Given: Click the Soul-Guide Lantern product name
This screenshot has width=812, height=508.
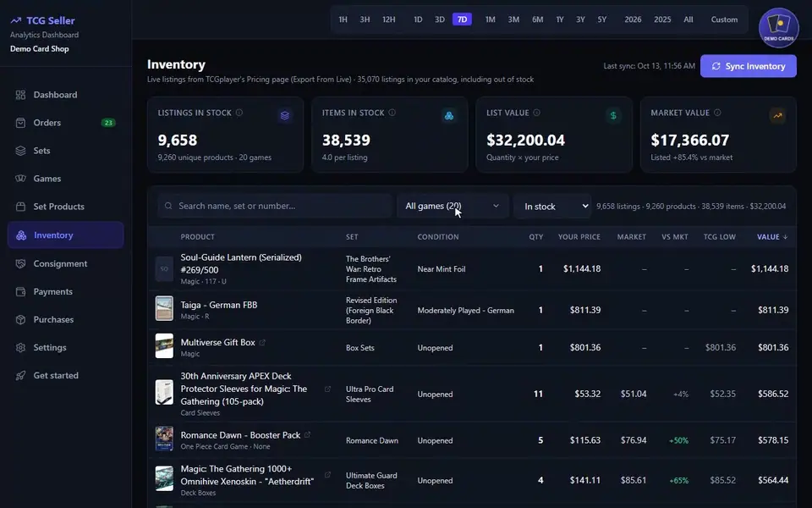Looking at the screenshot, I should (x=241, y=263).
